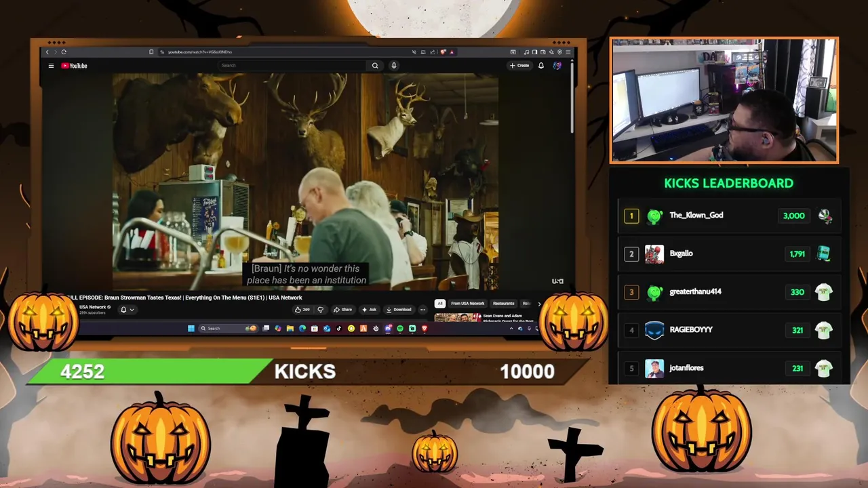868x488 pixels.
Task: Select the Restaurants filter chip
Action: [x=503, y=304]
